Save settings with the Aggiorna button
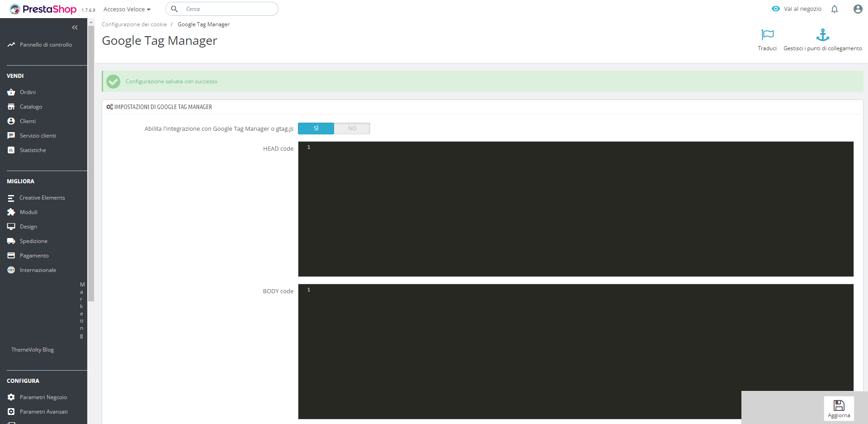The width and height of the screenshot is (868, 424). pos(839,409)
